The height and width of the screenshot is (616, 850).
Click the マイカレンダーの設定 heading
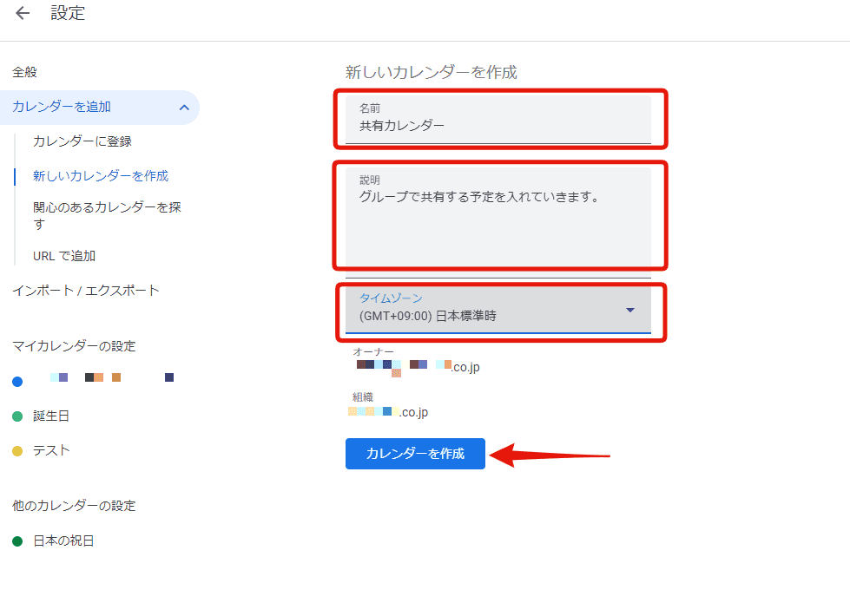pyautogui.click(x=74, y=345)
